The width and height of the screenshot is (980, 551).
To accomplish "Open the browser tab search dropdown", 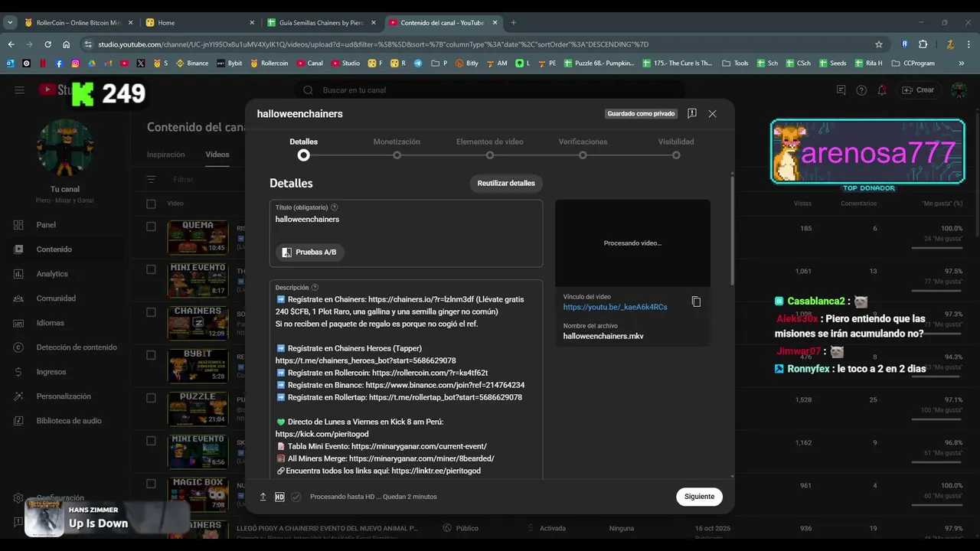I will click(10, 23).
